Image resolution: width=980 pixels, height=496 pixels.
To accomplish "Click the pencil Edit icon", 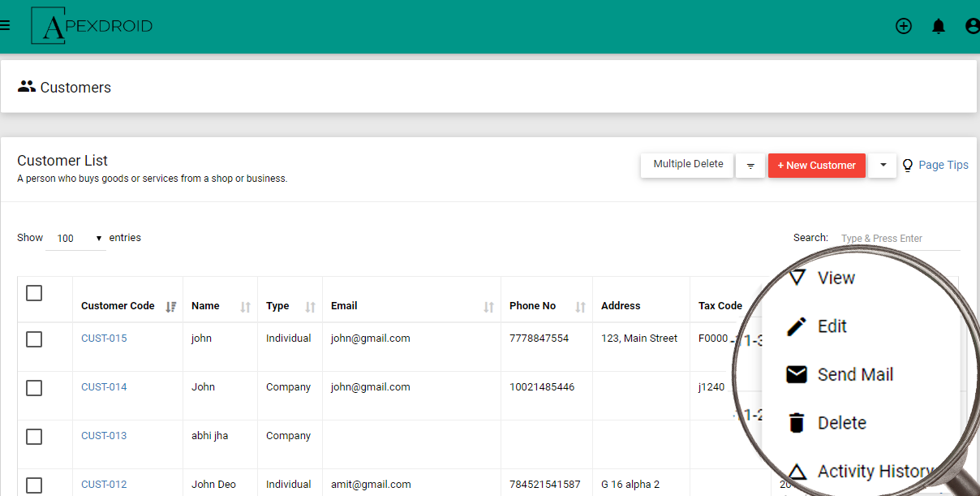I will 797,326.
